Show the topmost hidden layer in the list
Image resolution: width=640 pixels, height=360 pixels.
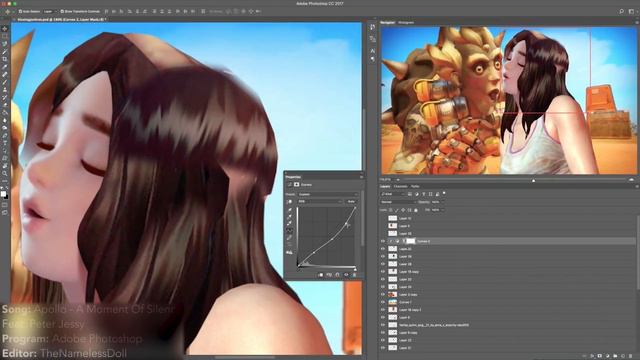pos(383,218)
